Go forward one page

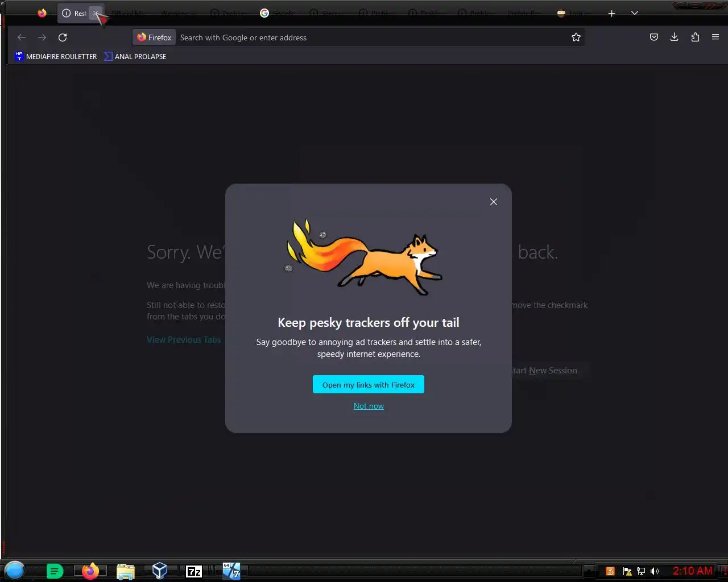click(x=42, y=38)
